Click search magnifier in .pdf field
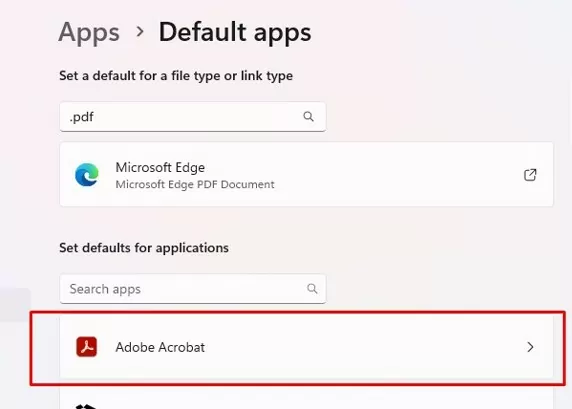The image size is (572, 409). point(308,117)
